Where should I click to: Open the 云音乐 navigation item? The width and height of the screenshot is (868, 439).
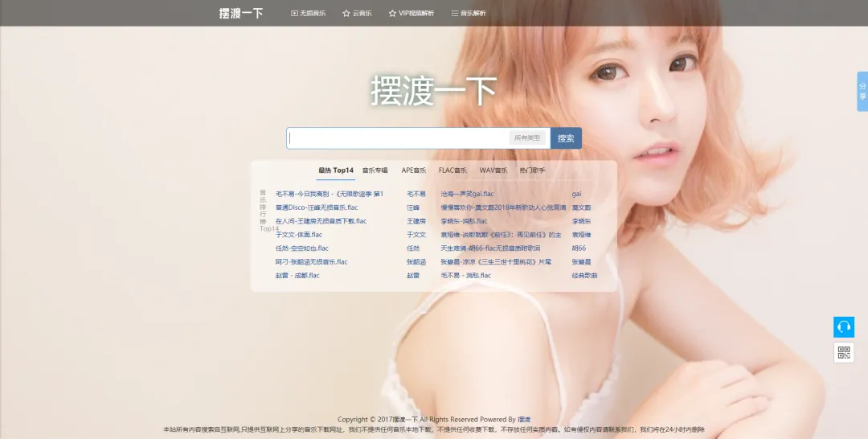[357, 14]
